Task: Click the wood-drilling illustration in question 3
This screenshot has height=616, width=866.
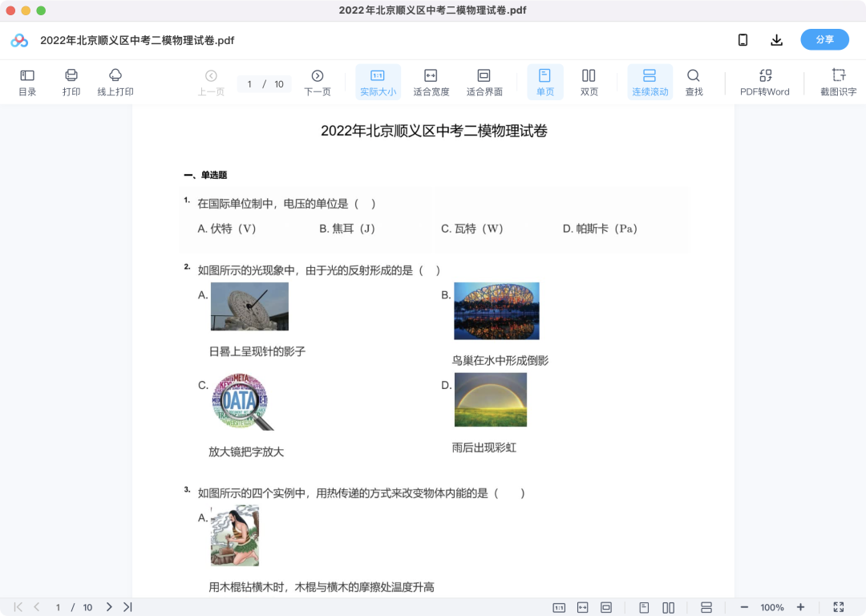Action: [x=235, y=535]
